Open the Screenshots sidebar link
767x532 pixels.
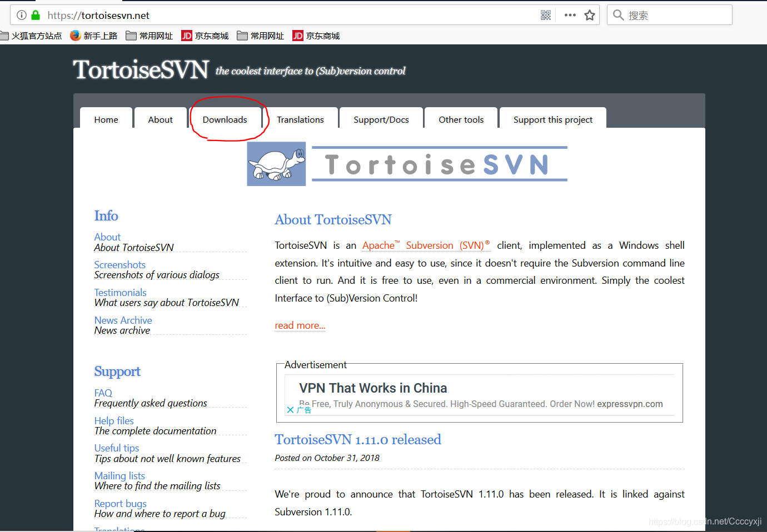point(119,265)
